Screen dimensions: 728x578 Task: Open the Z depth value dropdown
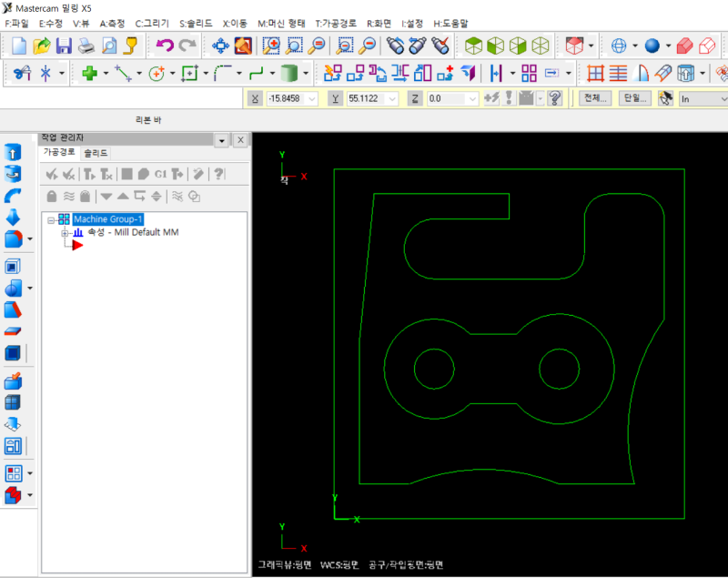tap(471, 98)
